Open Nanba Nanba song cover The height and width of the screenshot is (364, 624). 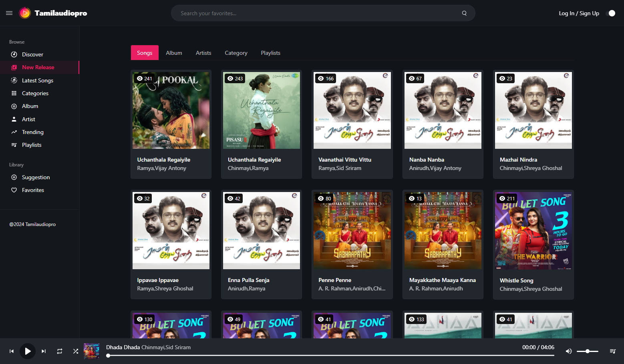tap(443, 110)
